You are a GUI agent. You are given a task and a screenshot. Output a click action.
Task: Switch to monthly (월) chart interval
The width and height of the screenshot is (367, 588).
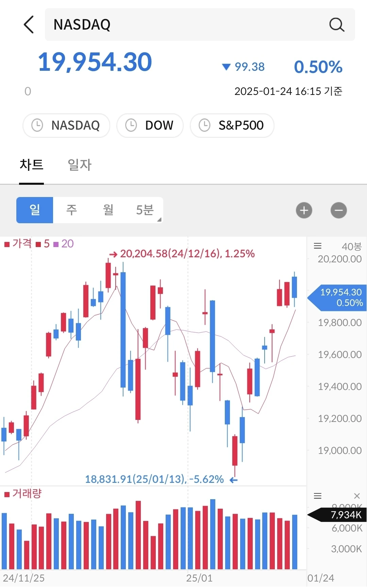[x=108, y=210]
